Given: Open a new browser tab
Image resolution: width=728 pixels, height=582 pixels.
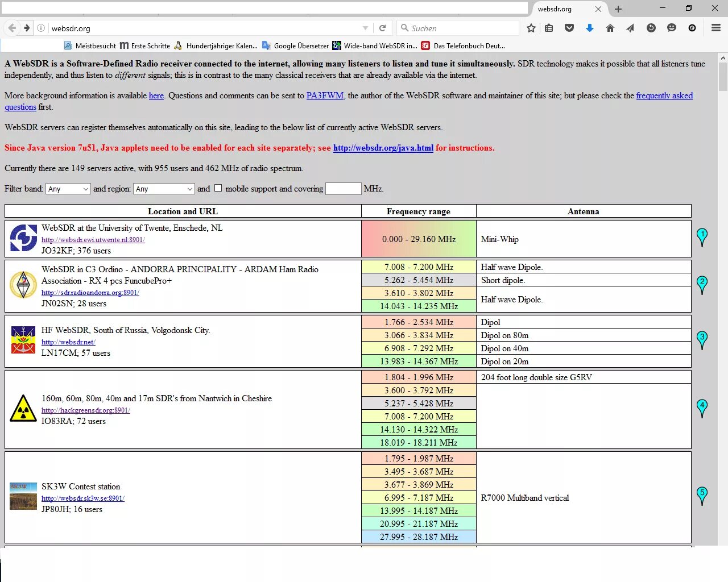Looking at the screenshot, I should 618,9.
